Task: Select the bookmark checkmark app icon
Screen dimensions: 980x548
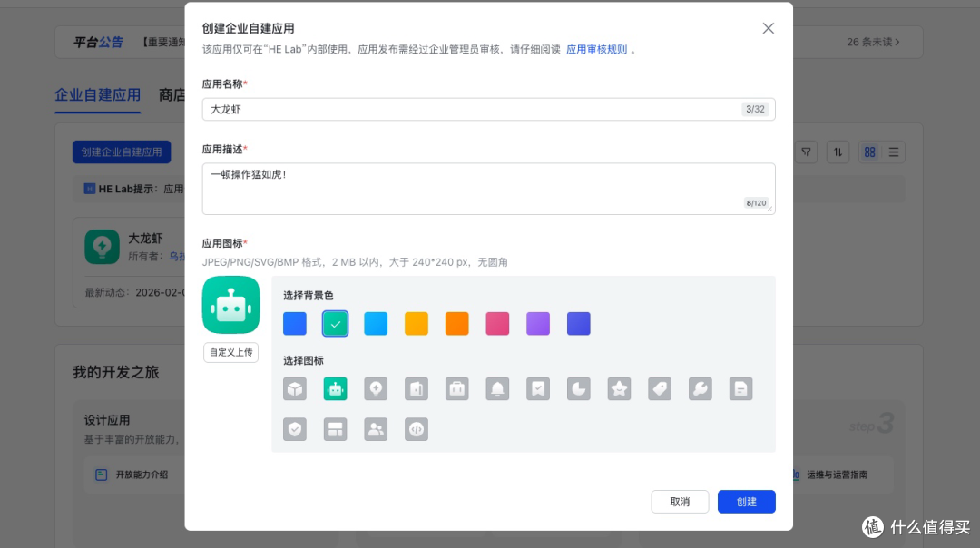Action: [538, 388]
